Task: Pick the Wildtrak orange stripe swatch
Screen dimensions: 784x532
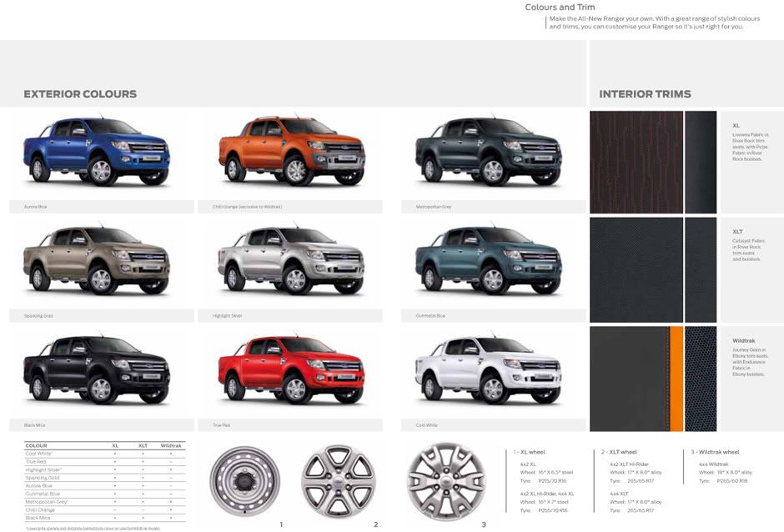Action: click(676, 379)
